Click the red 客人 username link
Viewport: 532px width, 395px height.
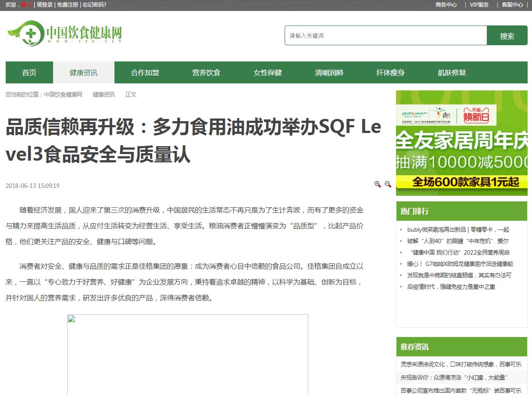click(x=27, y=5)
